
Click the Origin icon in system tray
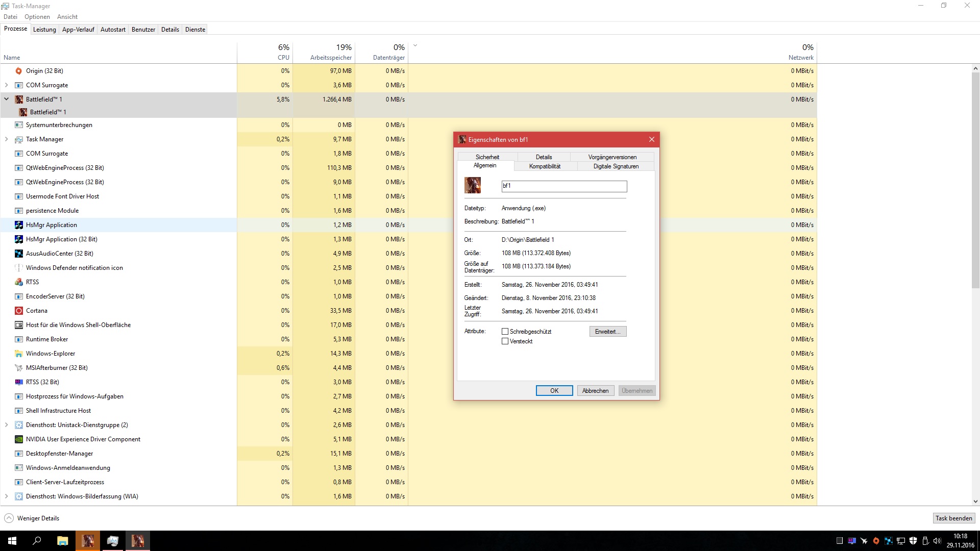(x=876, y=541)
